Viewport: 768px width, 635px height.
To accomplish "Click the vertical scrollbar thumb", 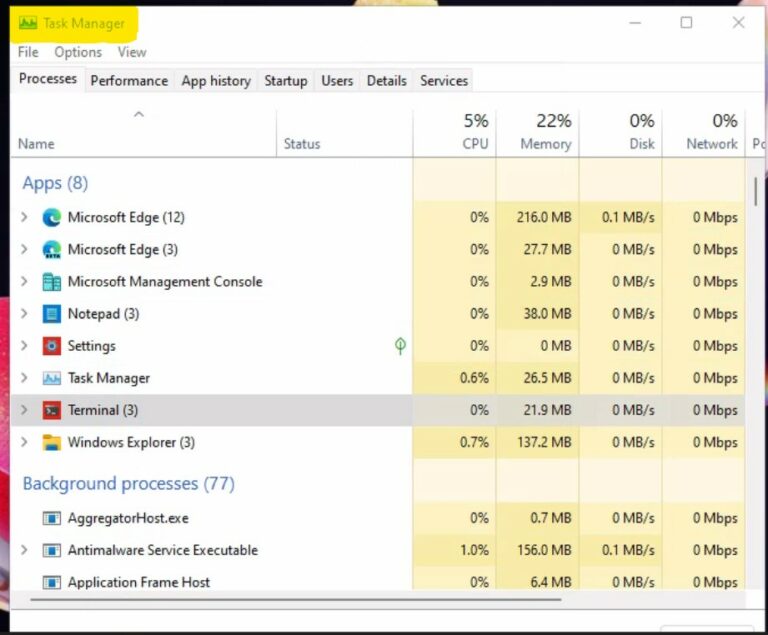I will coord(756,192).
